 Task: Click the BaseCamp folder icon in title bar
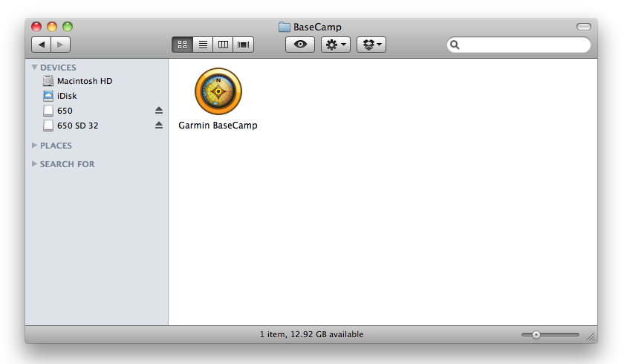[x=285, y=27]
